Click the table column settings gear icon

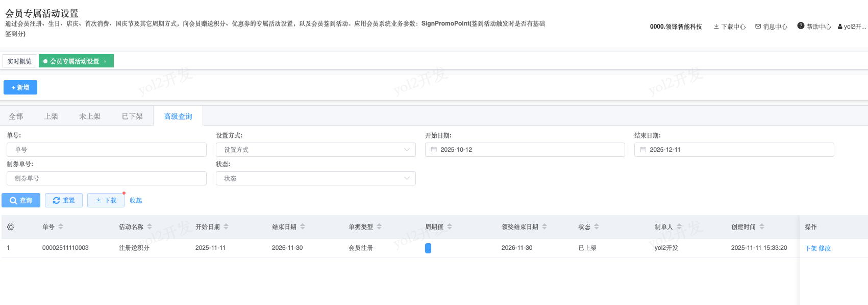[x=11, y=227]
